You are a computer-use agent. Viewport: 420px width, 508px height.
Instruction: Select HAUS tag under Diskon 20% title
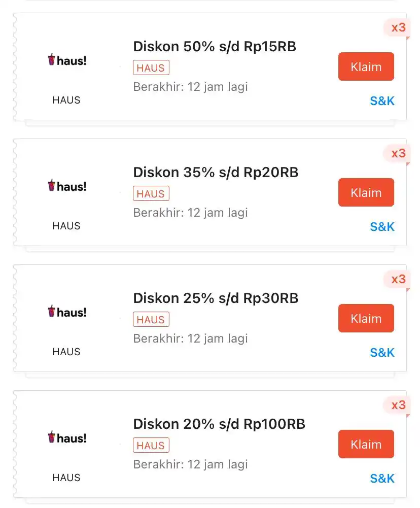click(151, 445)
